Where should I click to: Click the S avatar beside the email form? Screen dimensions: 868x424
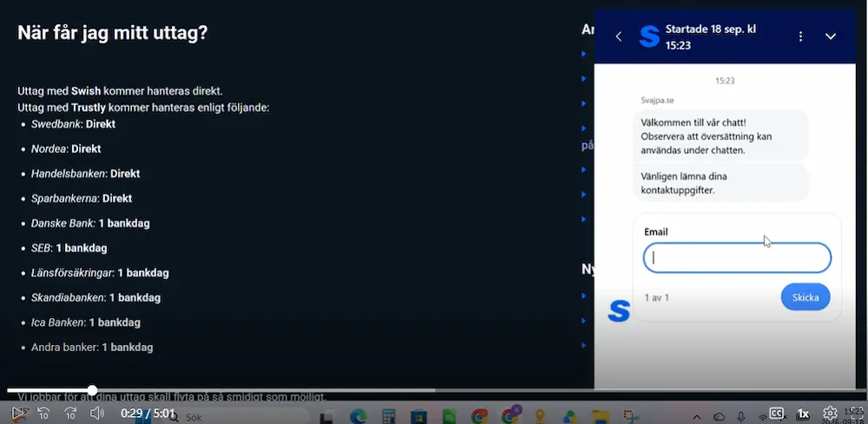click(618, 311)
